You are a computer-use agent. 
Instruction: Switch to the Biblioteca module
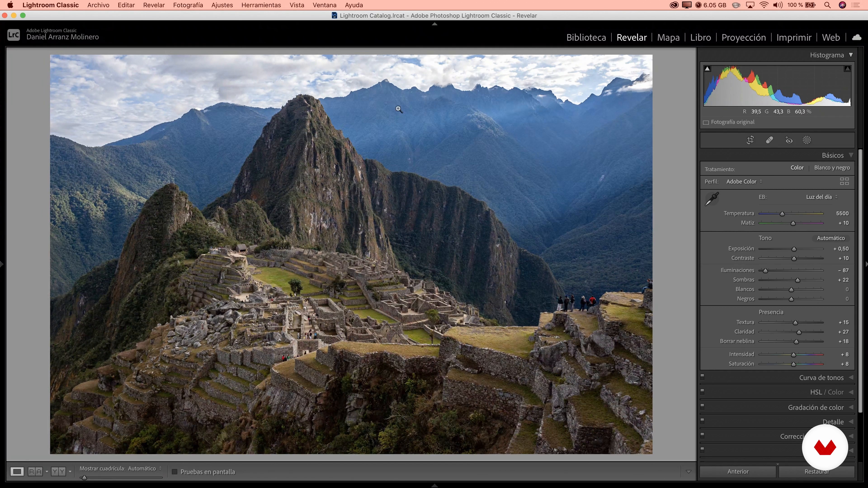click(586, 37)
